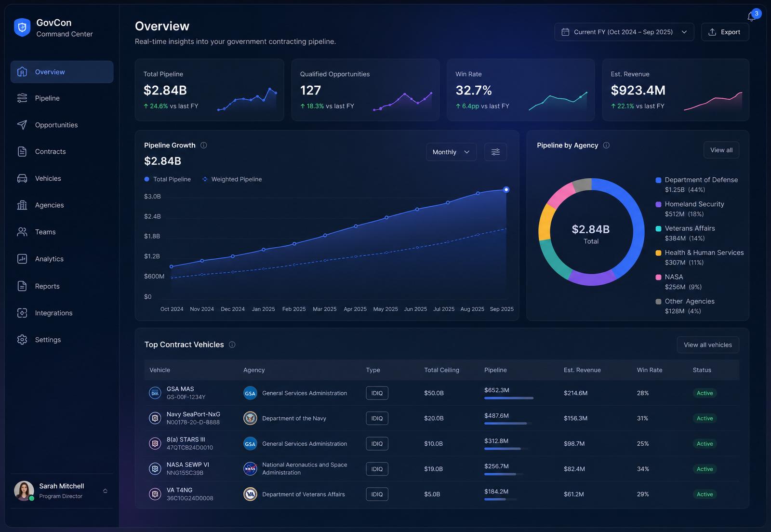Viewport: 771px width, 532px height.
Task: Click the Analytics chart icon
Action: coord(22,259)
